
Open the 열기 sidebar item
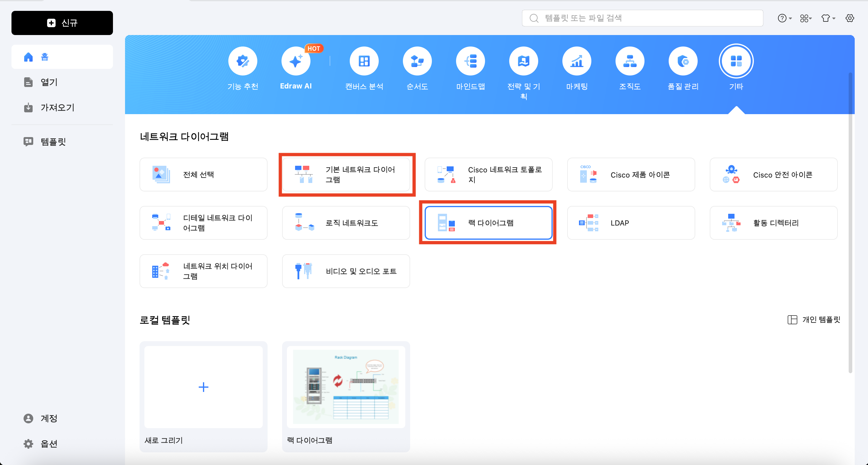coord(62,82)
